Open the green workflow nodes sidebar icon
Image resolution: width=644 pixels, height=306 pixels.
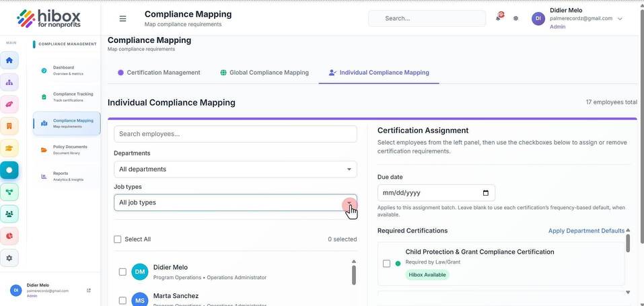tap(9, 192)
